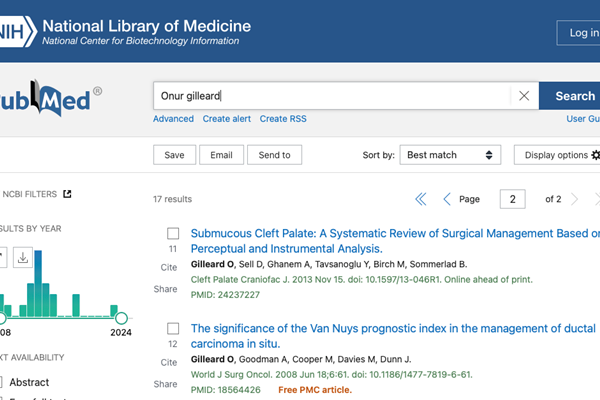600x400 pixels.
Task: Click the Free PMC article label
Action: pyautogui.click(x=315, y=390)
